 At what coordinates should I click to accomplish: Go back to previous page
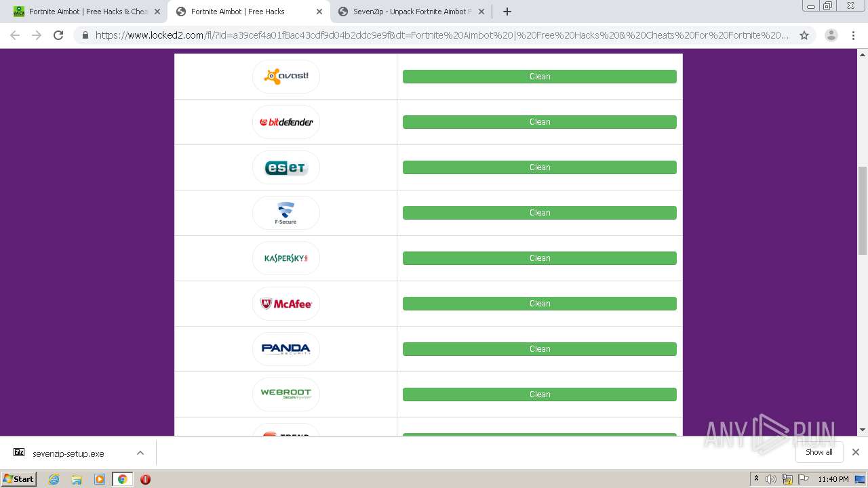(x=15, y=35)
